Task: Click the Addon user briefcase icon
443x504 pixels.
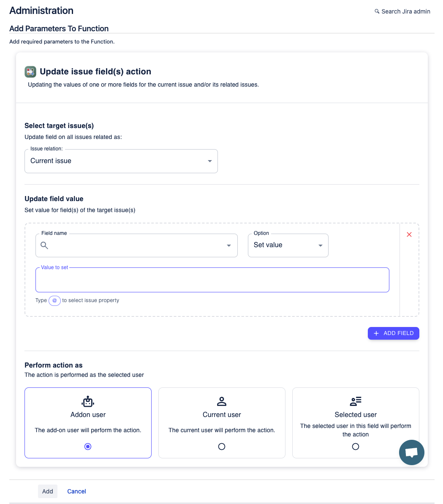Action: 87,401
